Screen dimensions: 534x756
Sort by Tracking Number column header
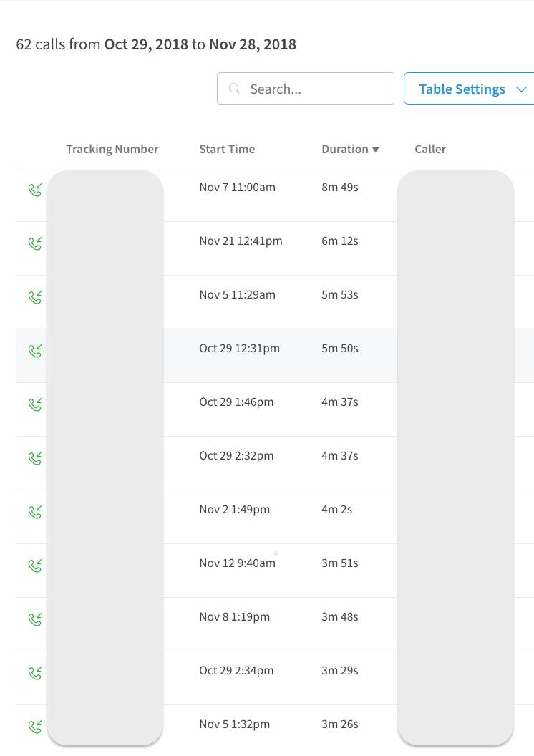click(x=112, y=150)
